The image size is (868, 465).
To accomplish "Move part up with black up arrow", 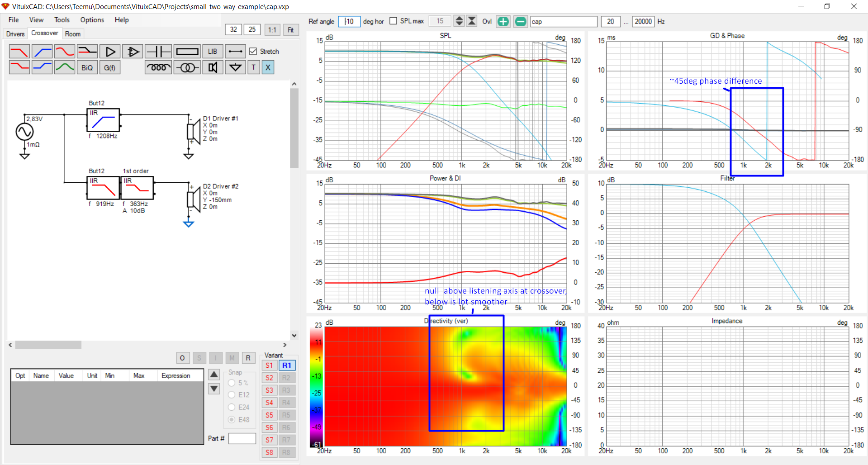I will click(214, 375).
